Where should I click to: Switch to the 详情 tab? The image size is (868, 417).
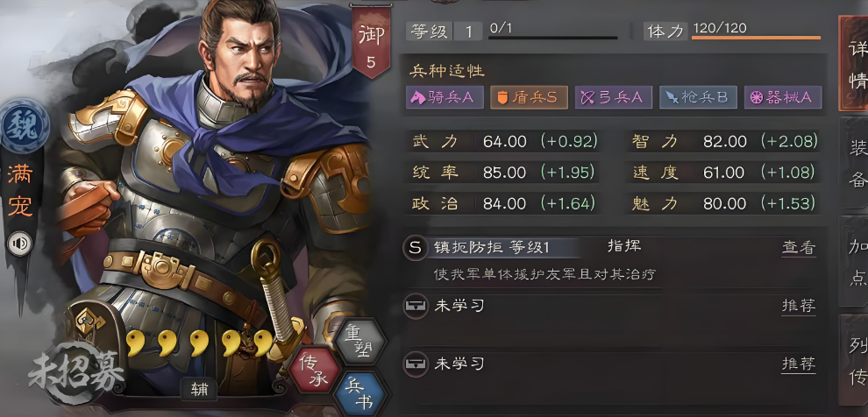click(855, 64)
